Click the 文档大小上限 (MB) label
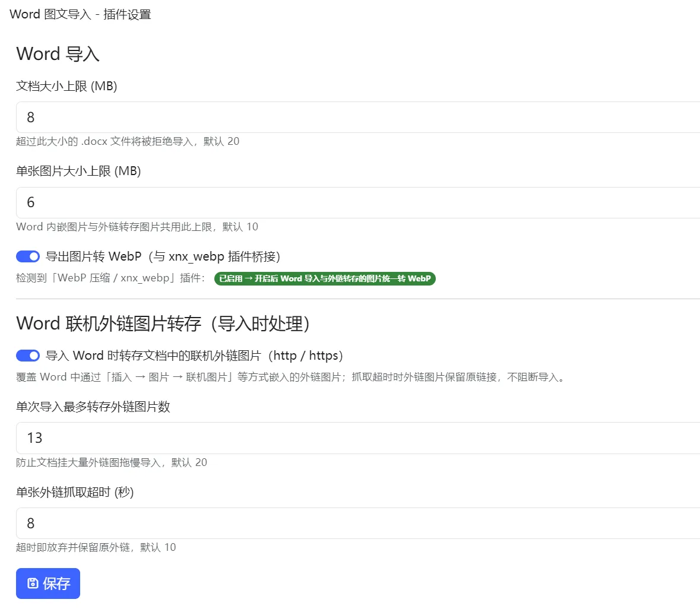The width and height of the screenshot is (700, 612). click(66, 85)
